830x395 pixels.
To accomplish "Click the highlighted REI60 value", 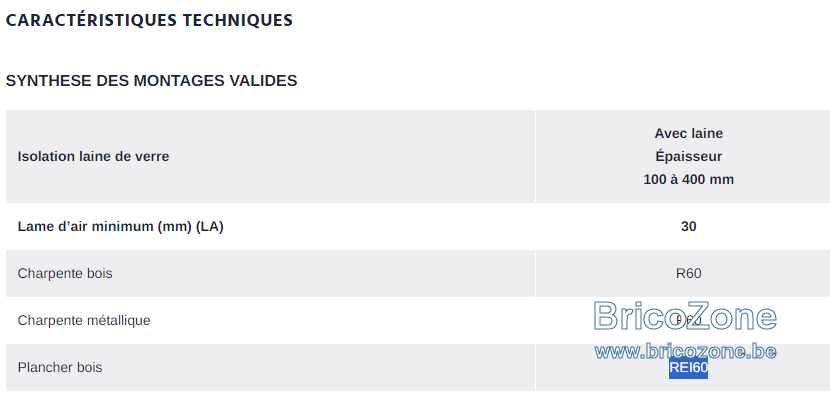I will pyautogui.click(x=688, y=367).
